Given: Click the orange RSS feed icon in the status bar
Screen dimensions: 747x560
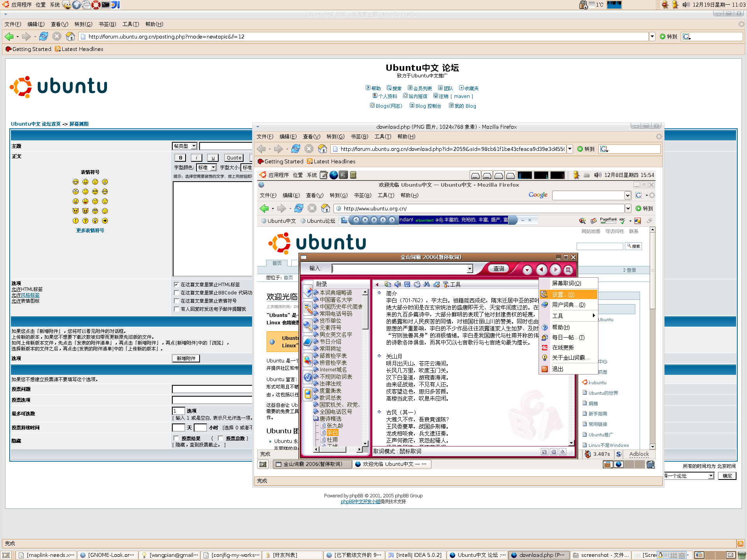Looking at the screenshot, I should pyautogui.click(x=740, y=544).
